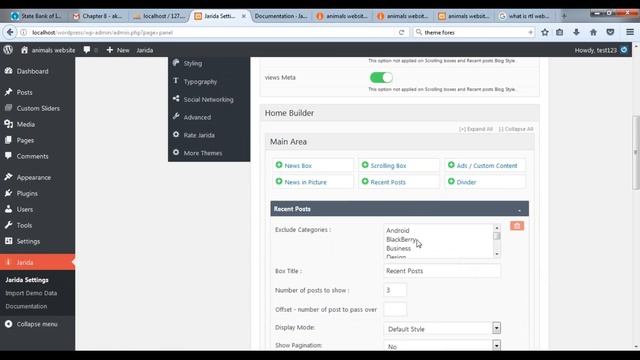Click the browser back arrow button
The width and height of the screenshot is (640, 360).
[x=10, y=32]
